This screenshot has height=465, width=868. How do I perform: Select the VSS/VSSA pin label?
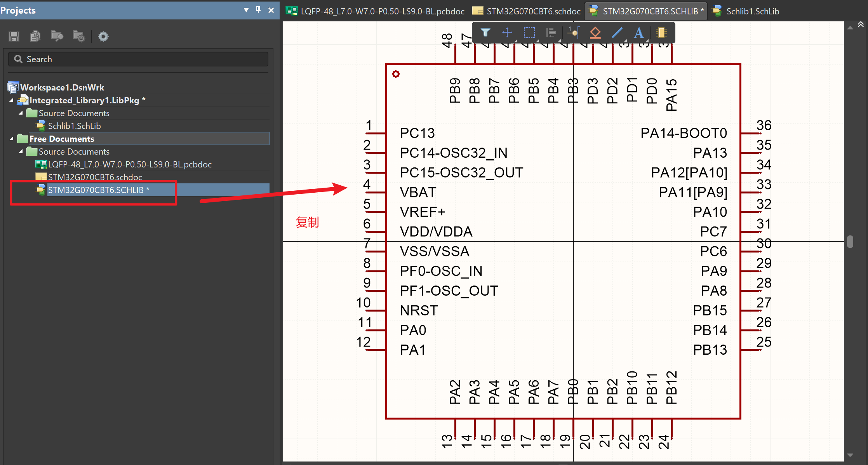pyautogui.click(x=435, y=251)
